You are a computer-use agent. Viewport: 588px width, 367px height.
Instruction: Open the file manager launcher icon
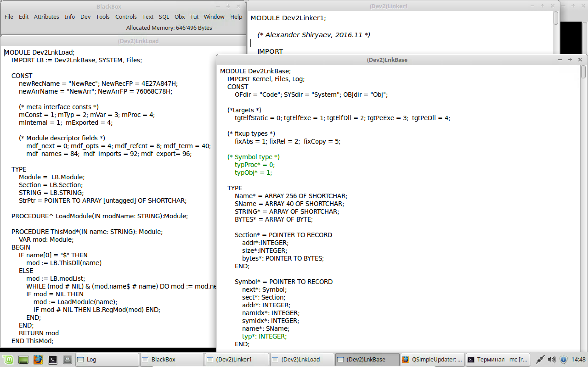67,359
